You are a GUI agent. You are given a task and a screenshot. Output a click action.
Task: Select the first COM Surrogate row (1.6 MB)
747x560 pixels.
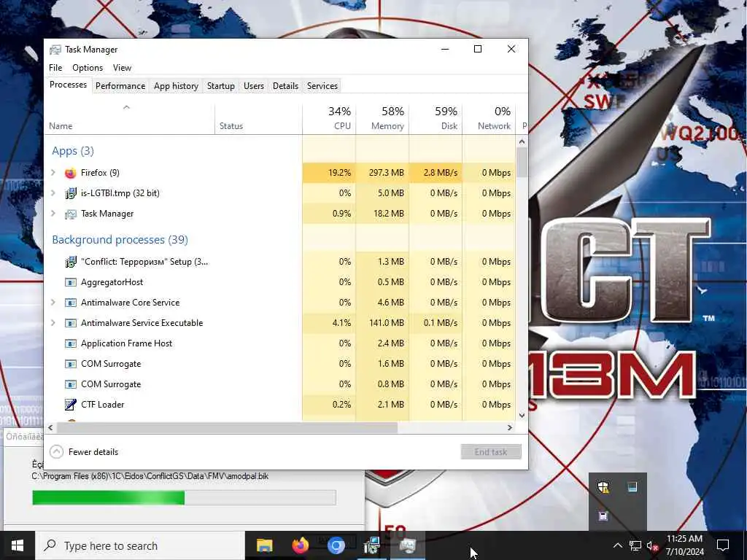pos(280,364)
